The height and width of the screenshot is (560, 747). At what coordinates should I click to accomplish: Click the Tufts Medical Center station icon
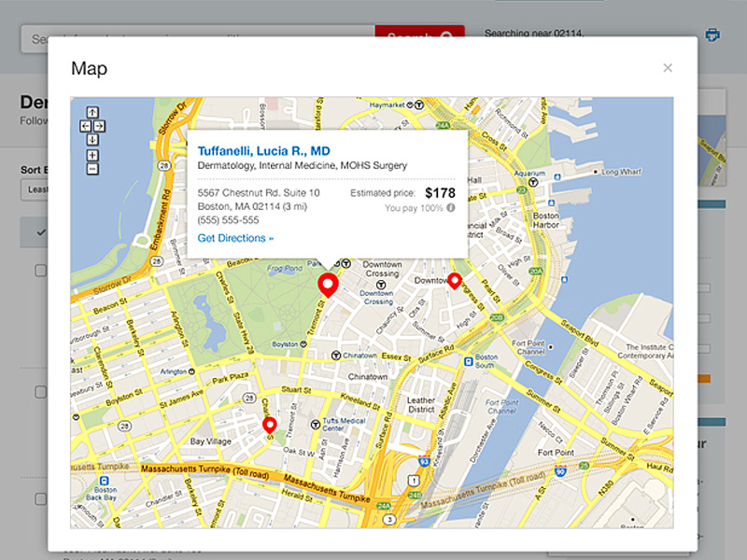click(315, 425)
